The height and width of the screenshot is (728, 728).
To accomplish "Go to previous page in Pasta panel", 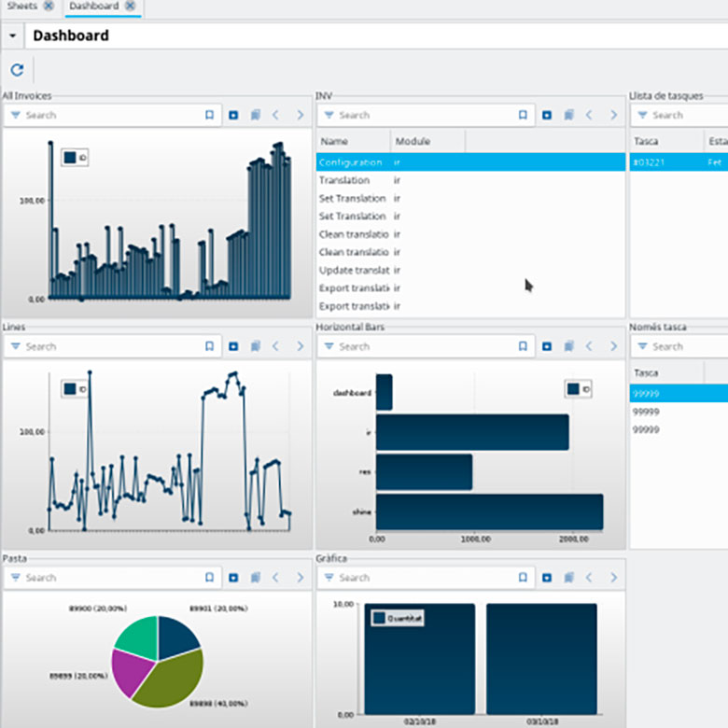I will [275, 578].
